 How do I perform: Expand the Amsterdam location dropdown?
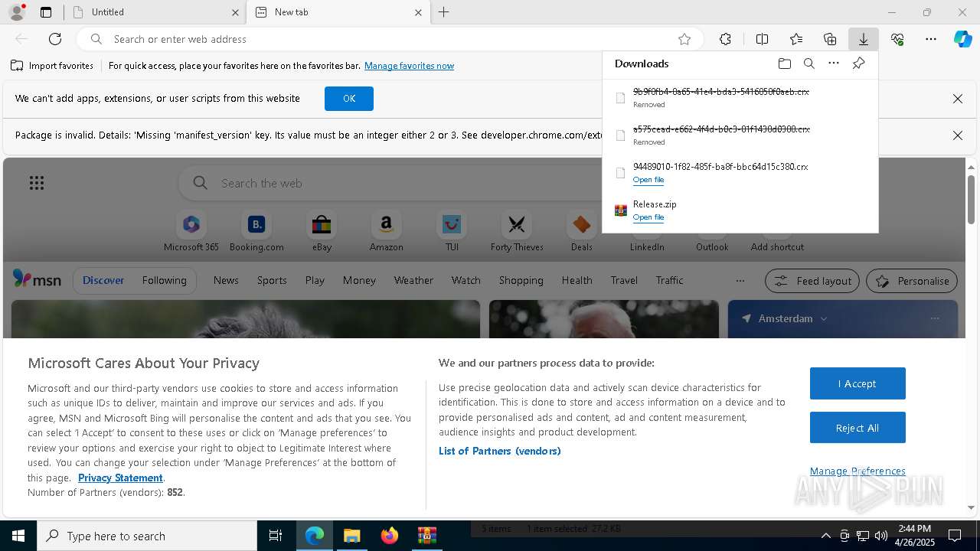click(x=823, y=318)
